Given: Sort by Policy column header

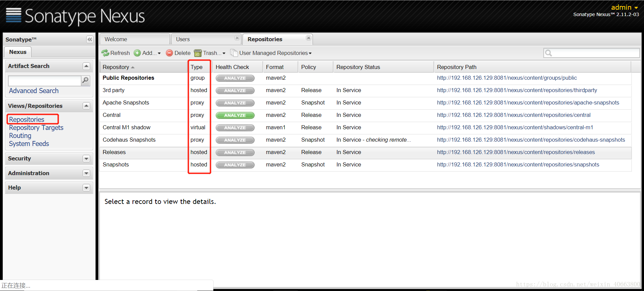Looking at the screenshot, I should coord(316,67).
